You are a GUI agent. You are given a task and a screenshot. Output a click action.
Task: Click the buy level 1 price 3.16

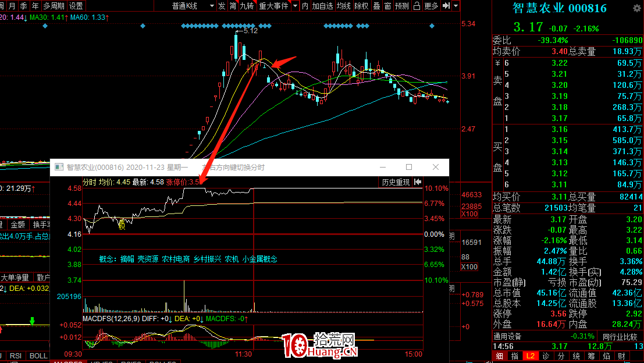560,129
